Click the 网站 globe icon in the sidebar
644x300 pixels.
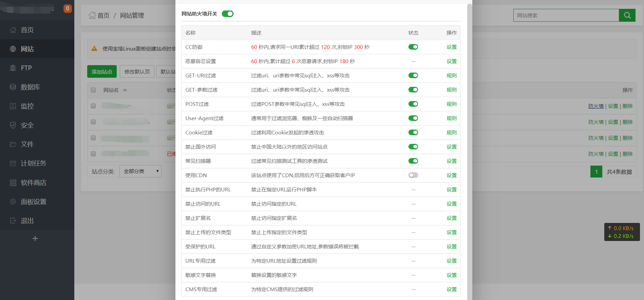(x=13, y=49)
